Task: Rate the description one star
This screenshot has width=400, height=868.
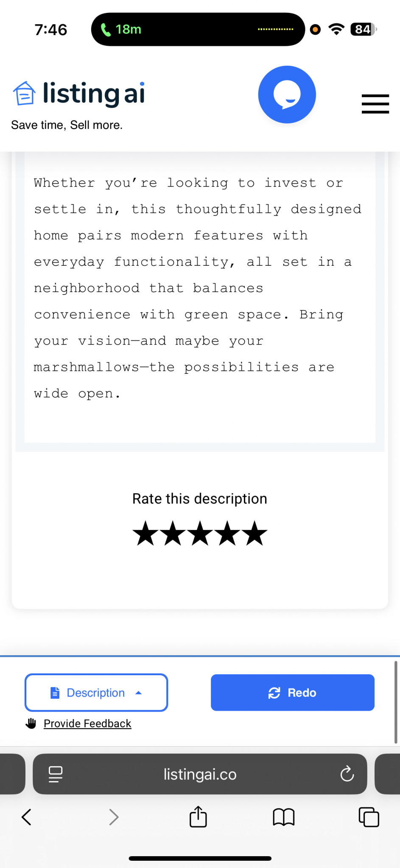Action: pos(145,533)
